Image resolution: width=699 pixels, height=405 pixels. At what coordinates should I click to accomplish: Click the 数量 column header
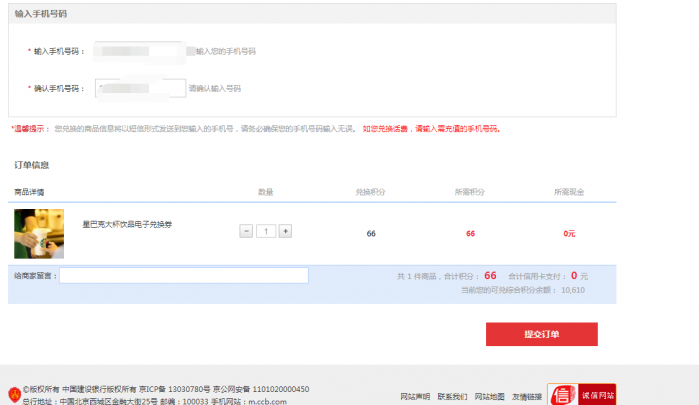(266, 192)
